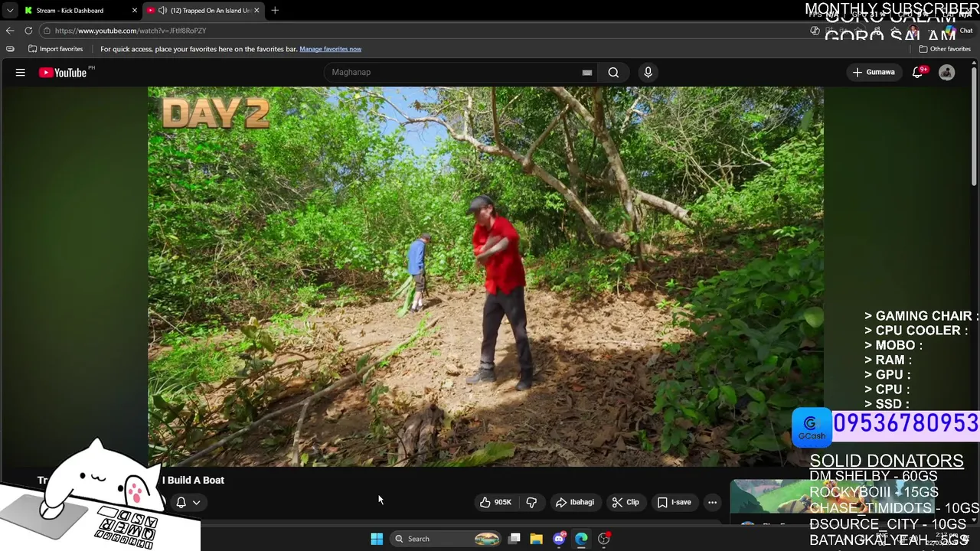This screenshot has height=551, width=980.
Task: Click the video player to pause
Action: [485, 276]
